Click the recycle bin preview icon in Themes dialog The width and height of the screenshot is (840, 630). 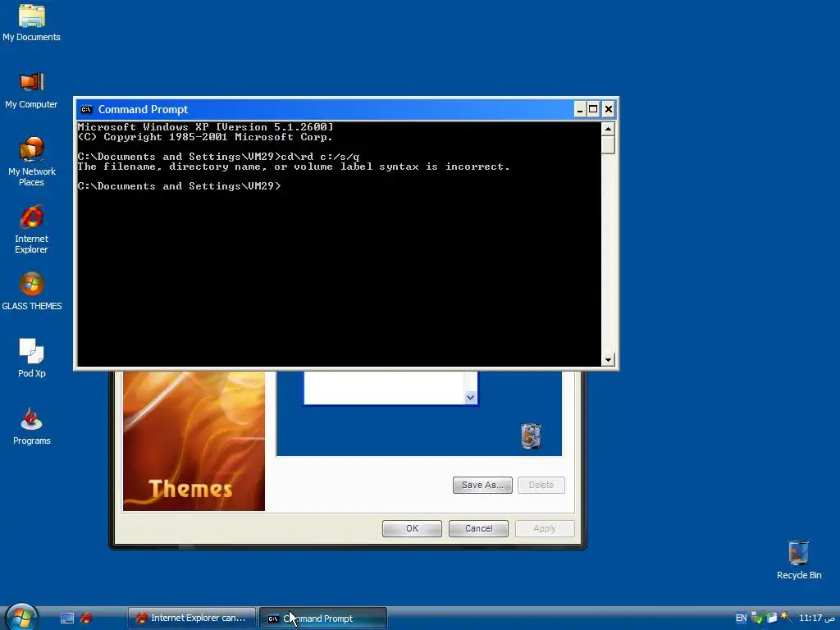[x=531, y=436]
